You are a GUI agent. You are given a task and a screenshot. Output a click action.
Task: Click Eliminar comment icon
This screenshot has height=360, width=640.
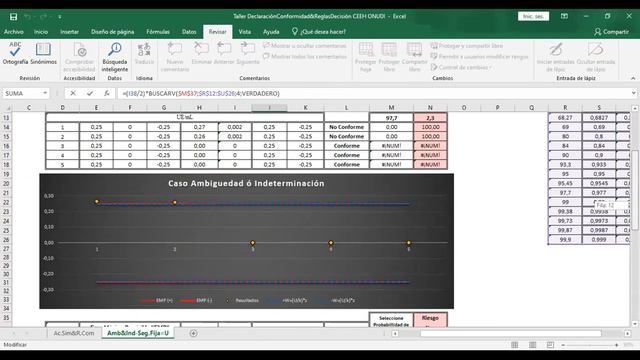(x=202, y=53)
